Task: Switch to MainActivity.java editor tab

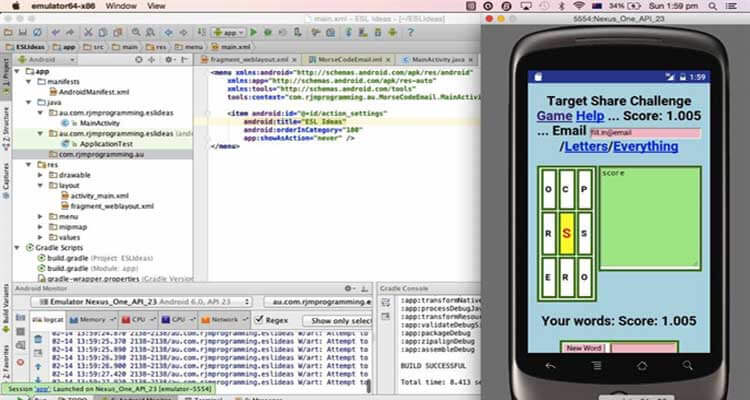Action: coord(437,60)
